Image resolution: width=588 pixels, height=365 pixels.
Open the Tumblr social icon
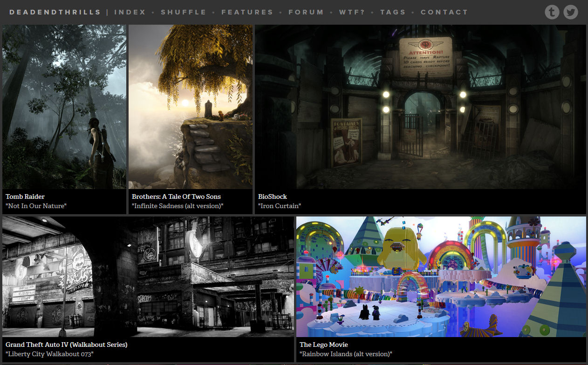(552, 12)
